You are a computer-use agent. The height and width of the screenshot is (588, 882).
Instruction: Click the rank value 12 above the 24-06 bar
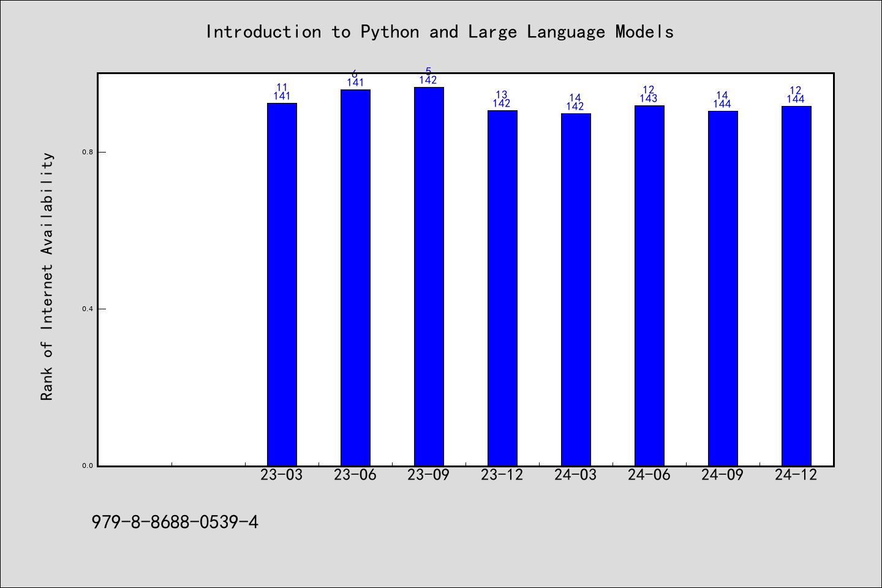coord(649,90)
